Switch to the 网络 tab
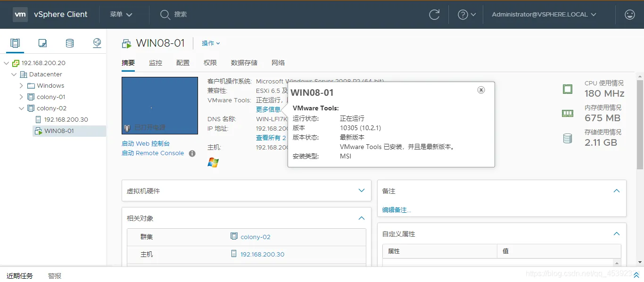This screenshot has height=282, width=644. 278,63
